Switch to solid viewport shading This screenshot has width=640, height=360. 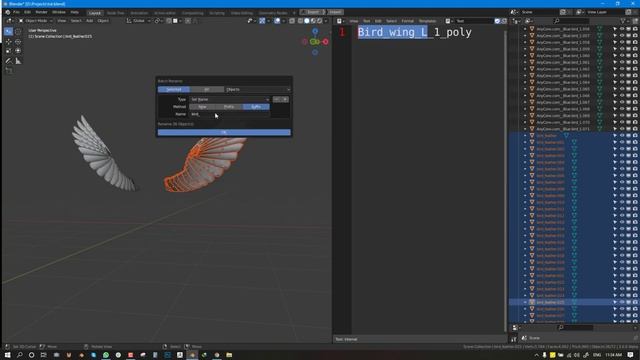[x=307, y=21]
